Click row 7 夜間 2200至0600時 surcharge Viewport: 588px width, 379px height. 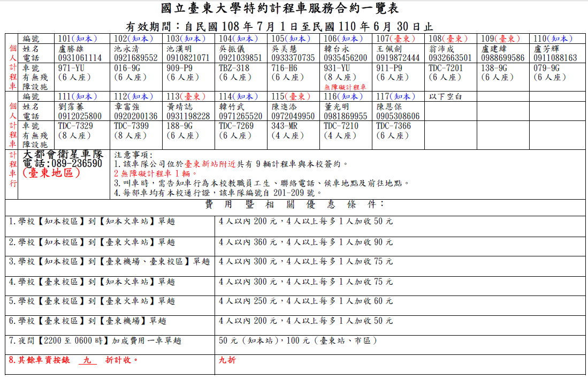(x=95, y=340)
